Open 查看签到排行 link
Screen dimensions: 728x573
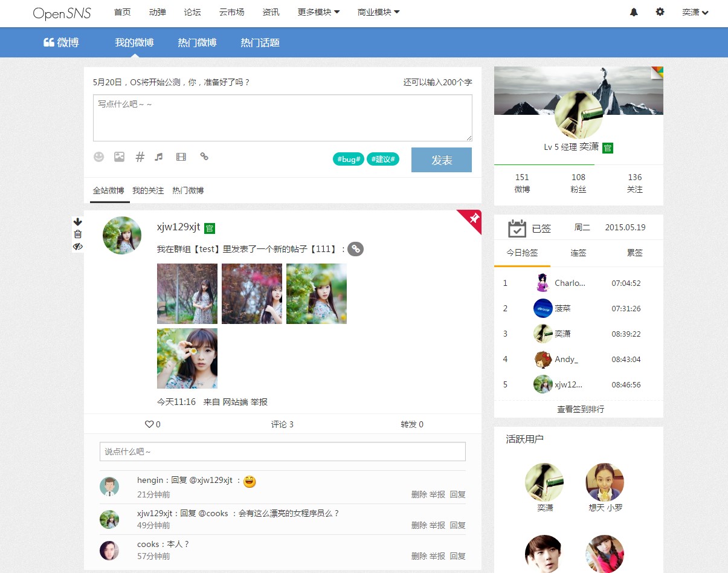pyautogui.click(x=580, y=409)
